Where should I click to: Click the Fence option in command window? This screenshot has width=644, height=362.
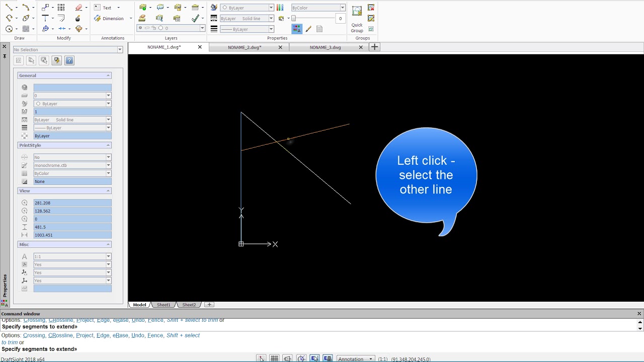point(155,335)
